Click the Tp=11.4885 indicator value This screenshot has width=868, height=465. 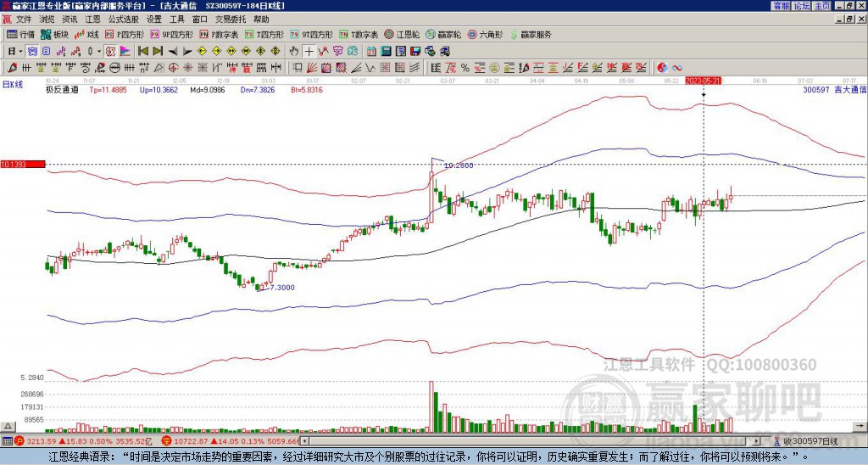tap(108, 89)
